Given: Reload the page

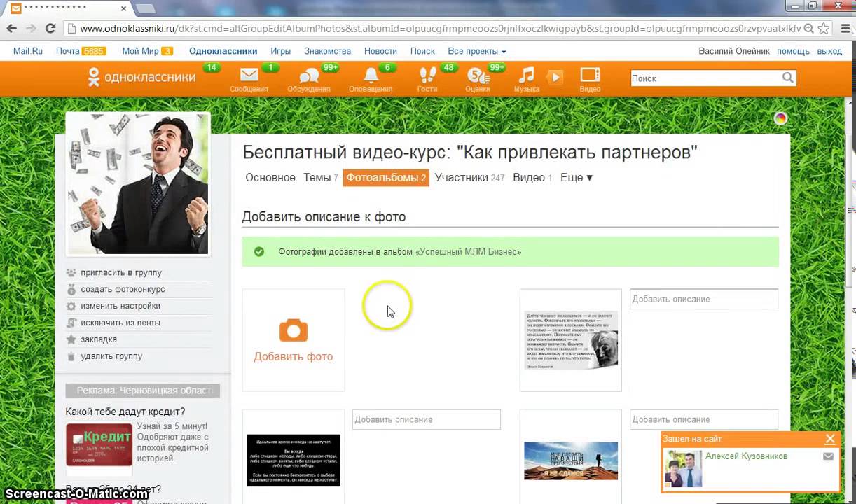Looking at the screenshot, I should click(x=50, y=29).
